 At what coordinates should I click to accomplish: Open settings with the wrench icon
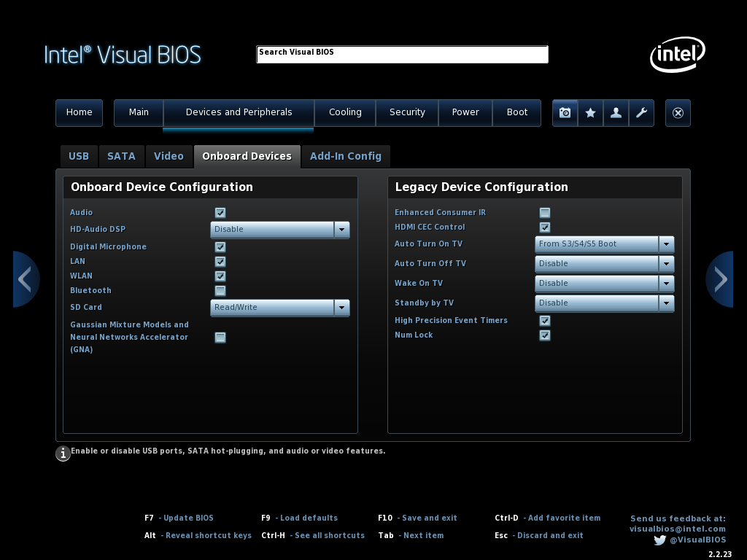tap(641, 113)
